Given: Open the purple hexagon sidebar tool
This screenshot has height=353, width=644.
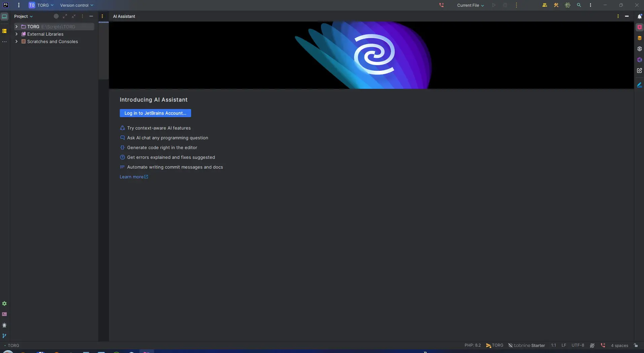Looking at the screenshot, I should 640,60.
